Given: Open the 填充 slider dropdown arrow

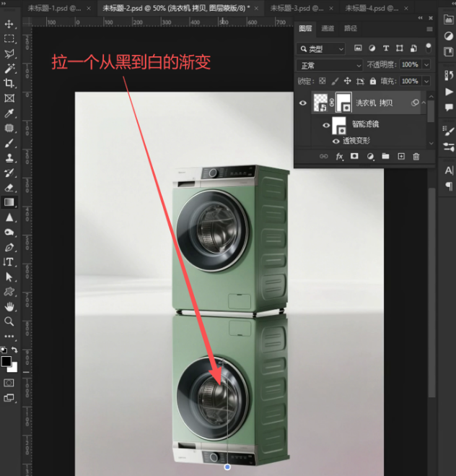Looking at the screenshot, I should pyautogui.click(x=426, y=81).
